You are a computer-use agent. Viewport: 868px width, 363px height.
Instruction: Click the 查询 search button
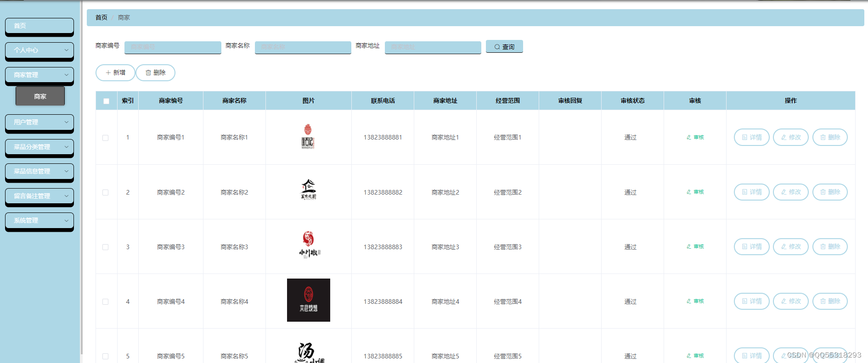click(x=504, y=47)
